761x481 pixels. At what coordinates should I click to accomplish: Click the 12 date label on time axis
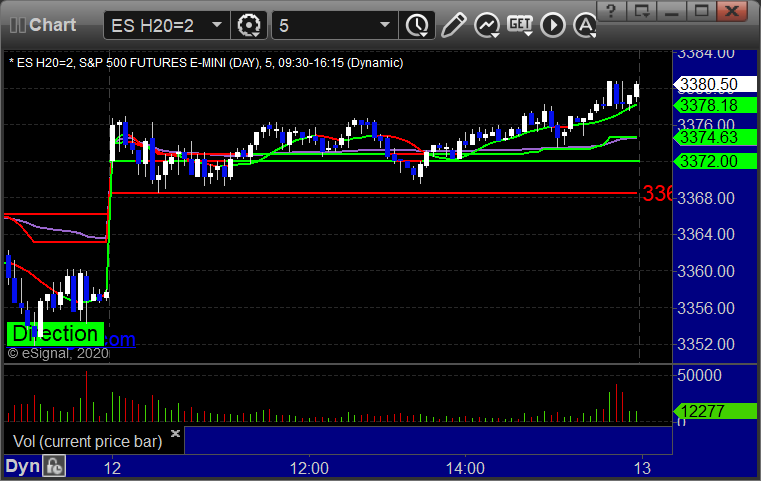click(112, 468)
